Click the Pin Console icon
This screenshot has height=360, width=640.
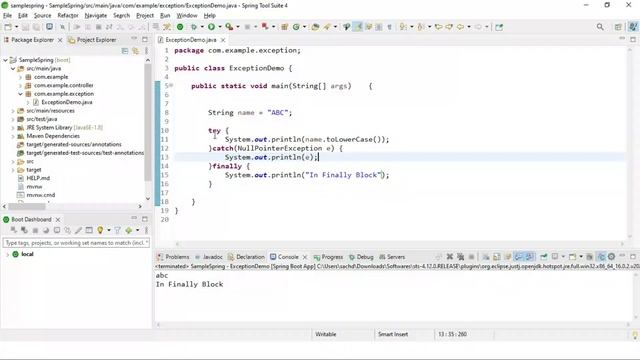[544, 257]
